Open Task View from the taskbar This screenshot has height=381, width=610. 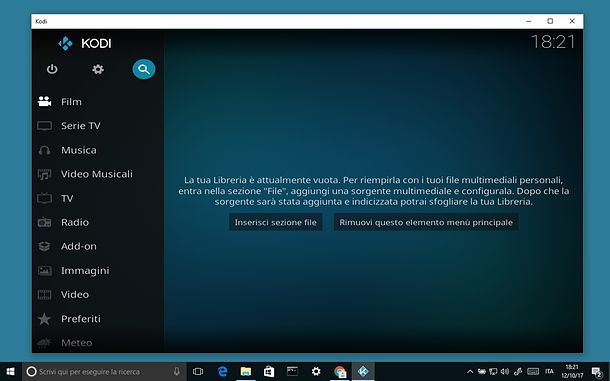[198, 372]
